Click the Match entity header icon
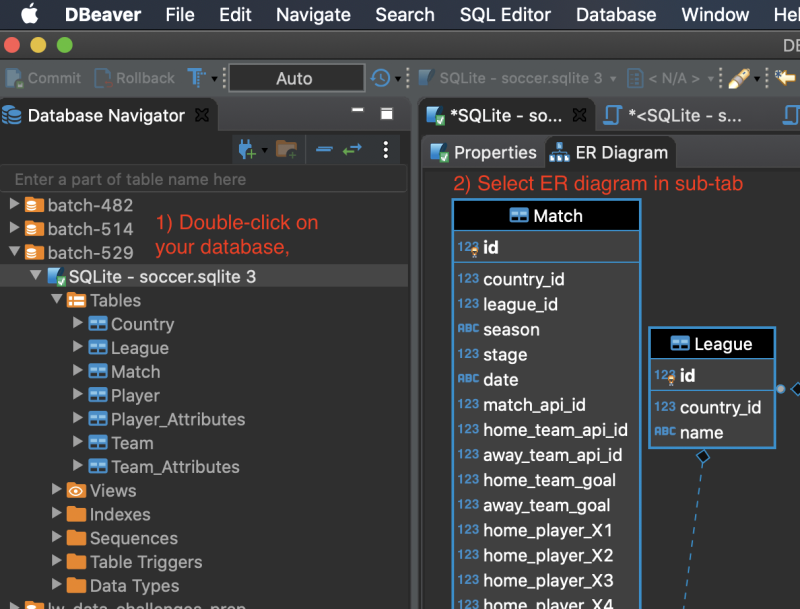 (x=519, y=216)
